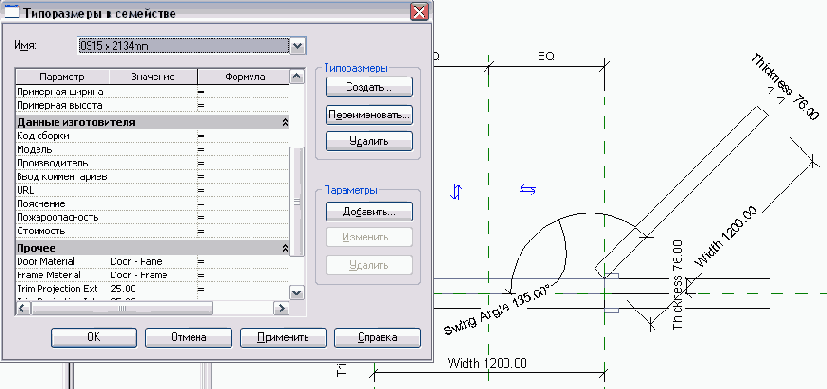The height and width of the screenshot is (389, 827).
Task: Click the Добавить... parameter button
Action: pyautogui.click(x=369, y=212)
